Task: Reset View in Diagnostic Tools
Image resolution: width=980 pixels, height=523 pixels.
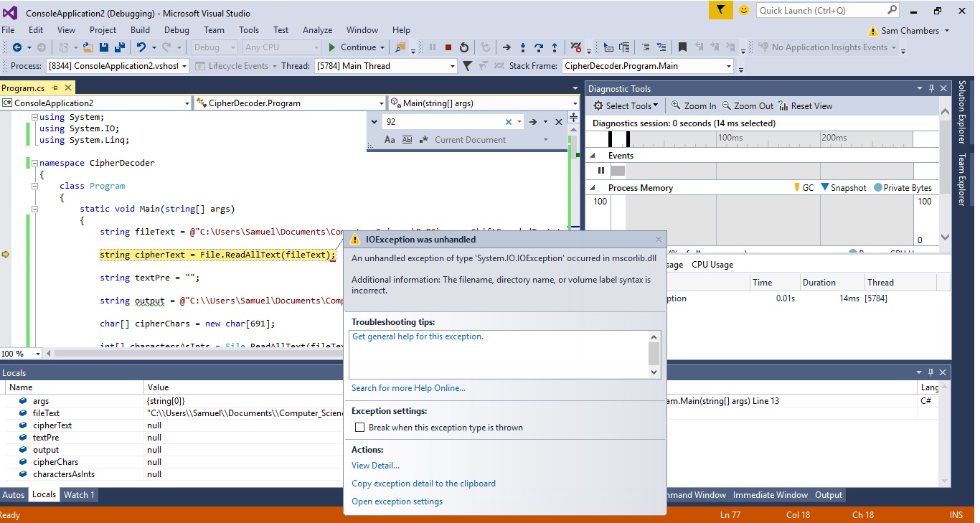Action: pos(805,106)
